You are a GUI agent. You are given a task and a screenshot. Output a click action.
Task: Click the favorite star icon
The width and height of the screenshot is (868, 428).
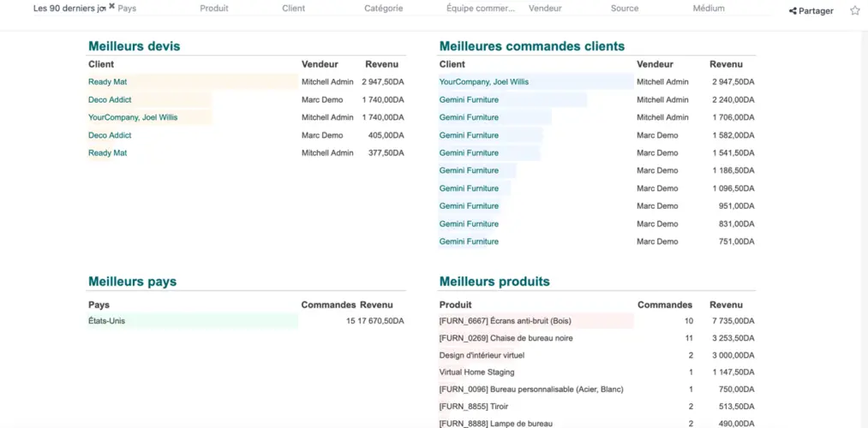(x=854, y=11)
